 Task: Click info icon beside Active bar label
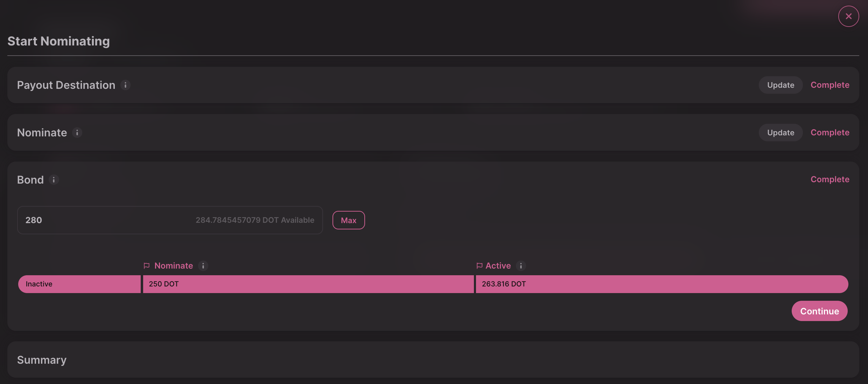click(521, 266)
